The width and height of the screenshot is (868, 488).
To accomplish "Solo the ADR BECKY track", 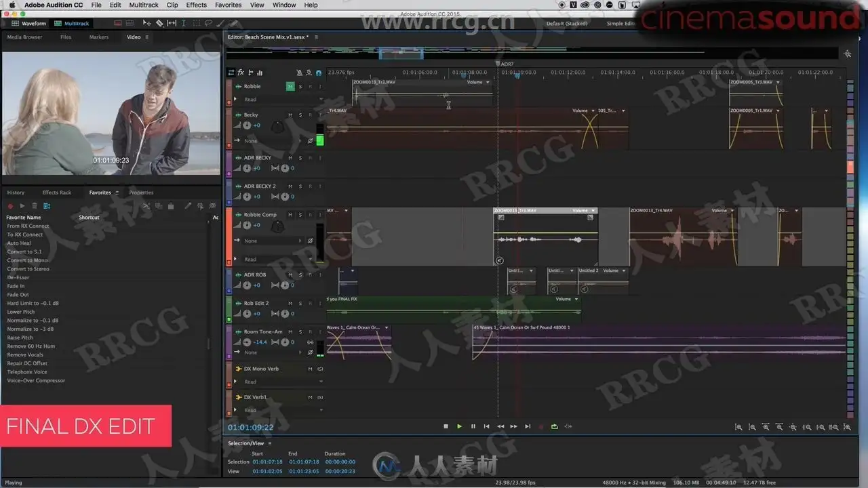I will (300, 157).
